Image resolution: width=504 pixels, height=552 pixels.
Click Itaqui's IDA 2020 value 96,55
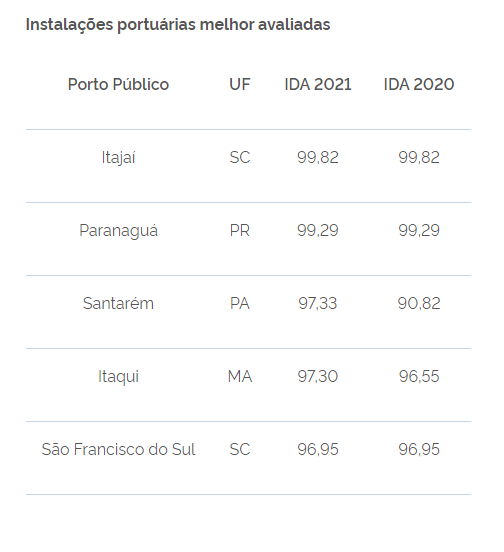(419, 376)
